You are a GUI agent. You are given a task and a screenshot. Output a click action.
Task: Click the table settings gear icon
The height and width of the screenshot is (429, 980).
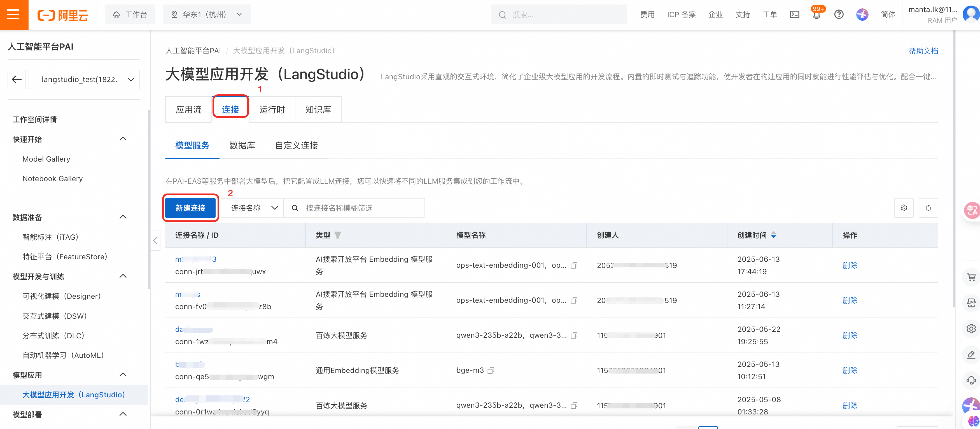pos(904,208)
